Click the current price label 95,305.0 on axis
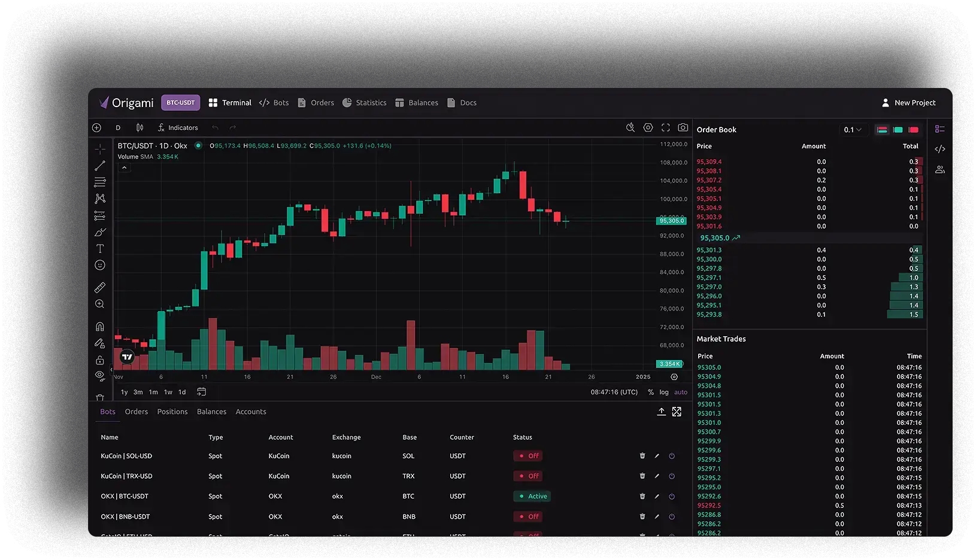 pos(671,221)
